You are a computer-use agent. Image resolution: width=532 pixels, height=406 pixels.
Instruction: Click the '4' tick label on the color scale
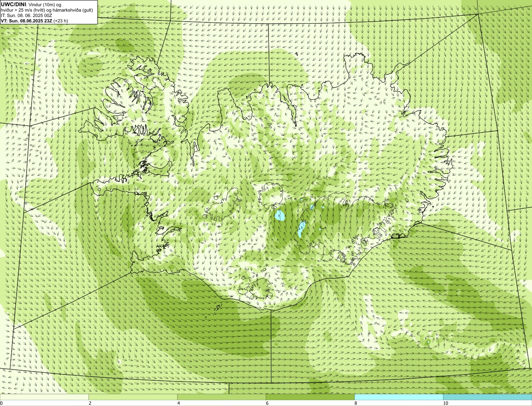(x=178, y=403)
